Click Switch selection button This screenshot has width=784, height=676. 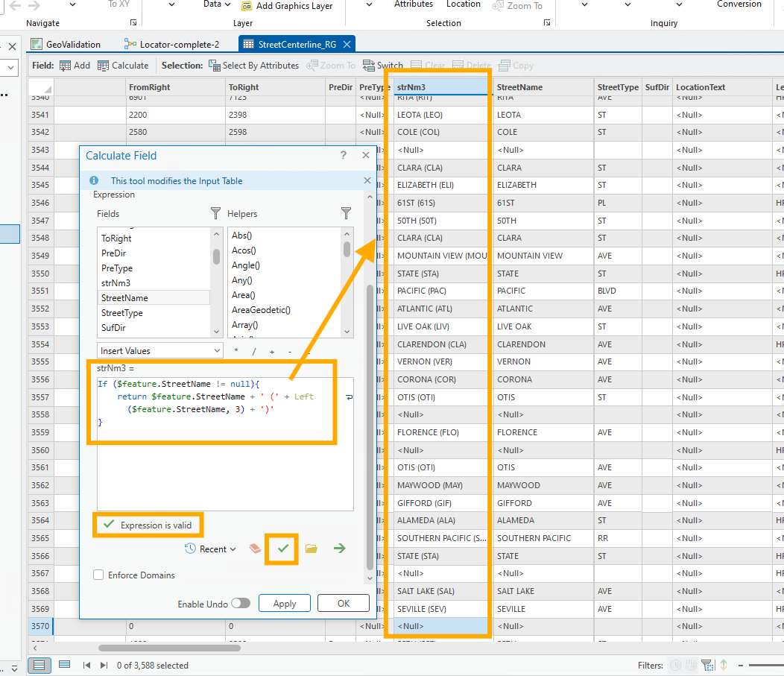point(383,66)
